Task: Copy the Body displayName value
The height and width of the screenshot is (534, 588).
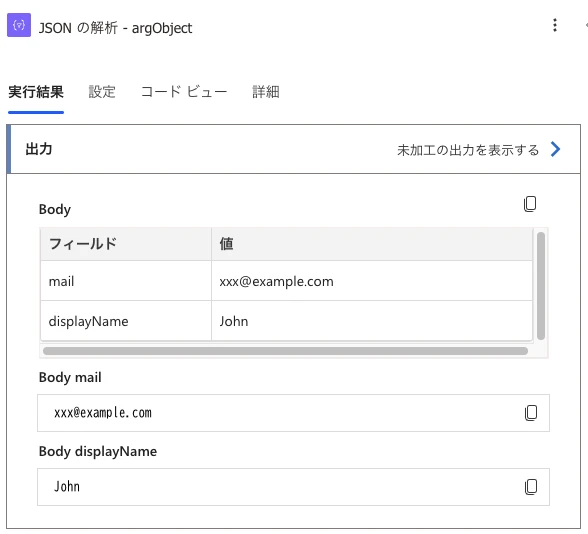Action: (531, 487)
